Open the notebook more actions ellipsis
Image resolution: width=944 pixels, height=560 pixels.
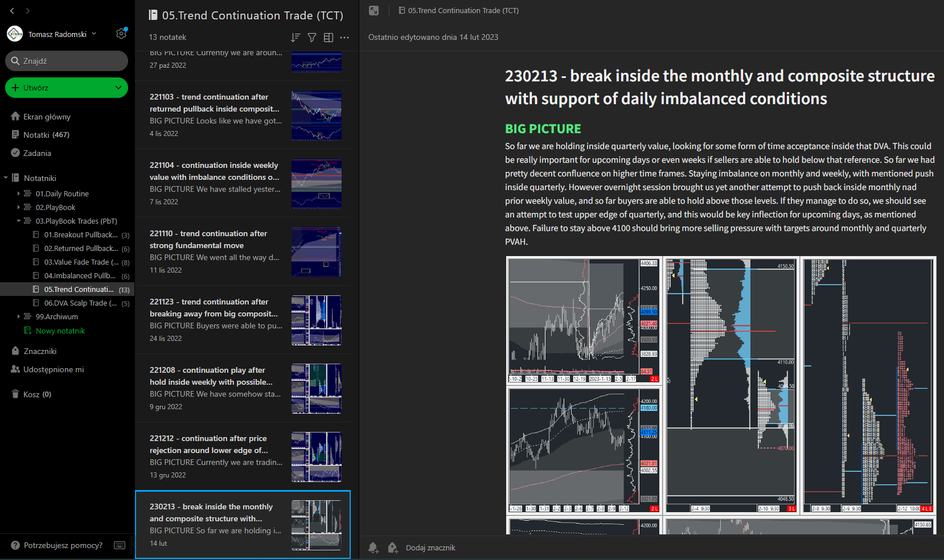[x=344, y=38]
